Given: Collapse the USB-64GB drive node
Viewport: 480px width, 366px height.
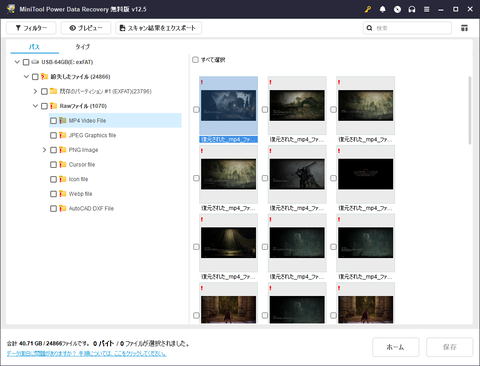Looking at the screenshot, I should [x=17, y=62].
